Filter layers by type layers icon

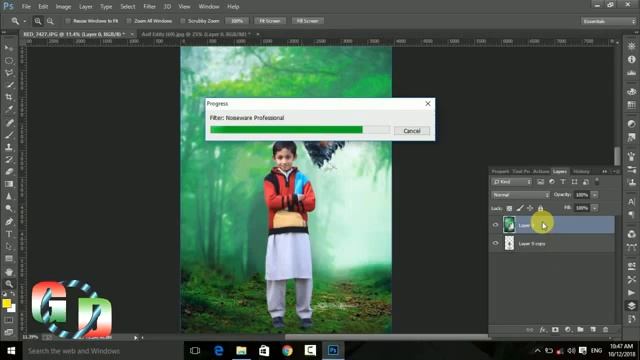[563, 182]
